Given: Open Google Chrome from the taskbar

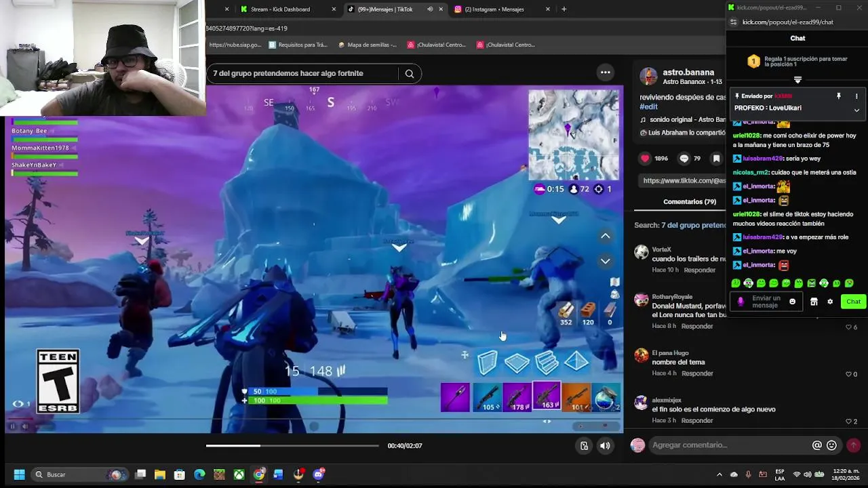Looking at the screenshot, I should (x=259, y=474).
